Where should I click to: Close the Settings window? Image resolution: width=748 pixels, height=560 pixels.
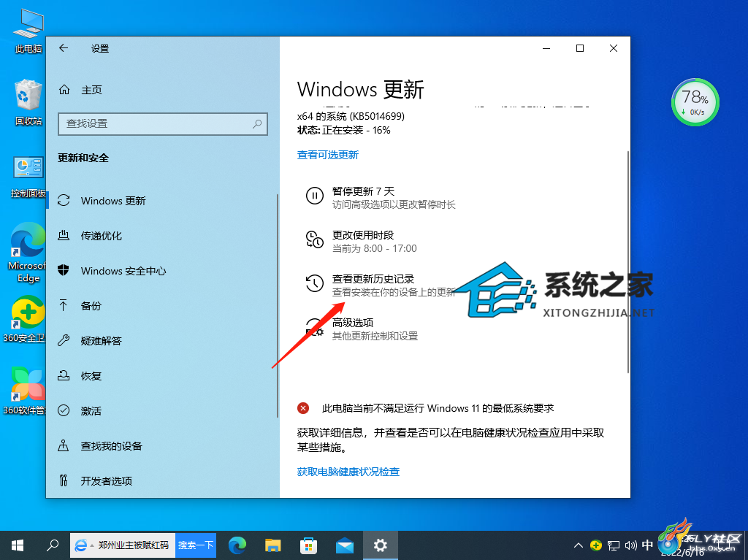tap(614, 48)
